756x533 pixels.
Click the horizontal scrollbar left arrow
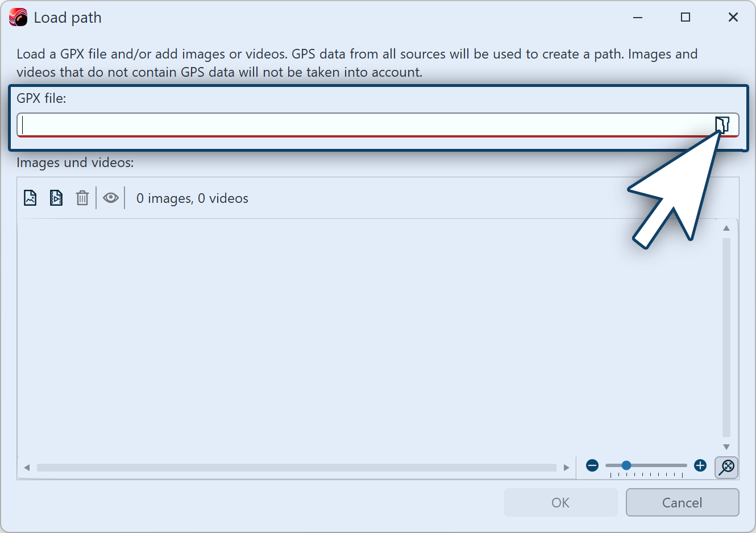26,467
